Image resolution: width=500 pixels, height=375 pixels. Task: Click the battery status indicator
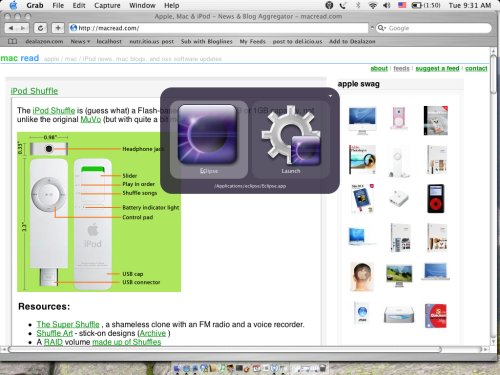point(426,5)
